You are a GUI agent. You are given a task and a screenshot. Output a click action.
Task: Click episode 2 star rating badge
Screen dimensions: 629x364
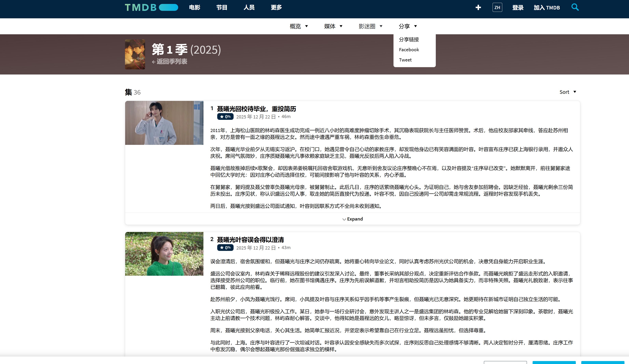[x=225, y=248]
